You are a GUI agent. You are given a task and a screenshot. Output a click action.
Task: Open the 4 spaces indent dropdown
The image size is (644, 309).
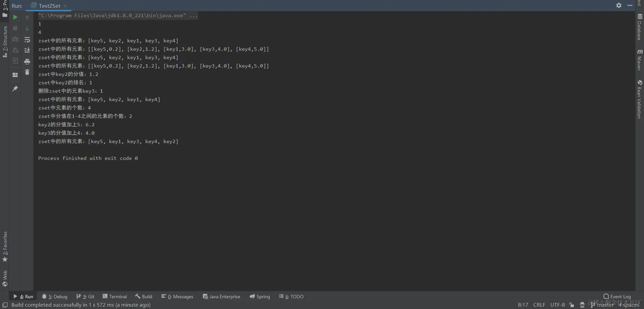pyautogui.click(x=629, y=305)
